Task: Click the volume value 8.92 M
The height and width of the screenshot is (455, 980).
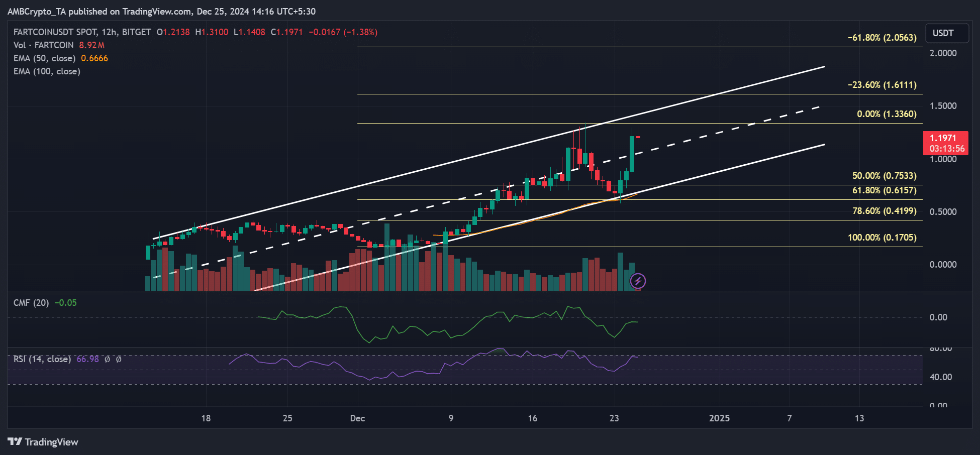Action: point(91,45)
